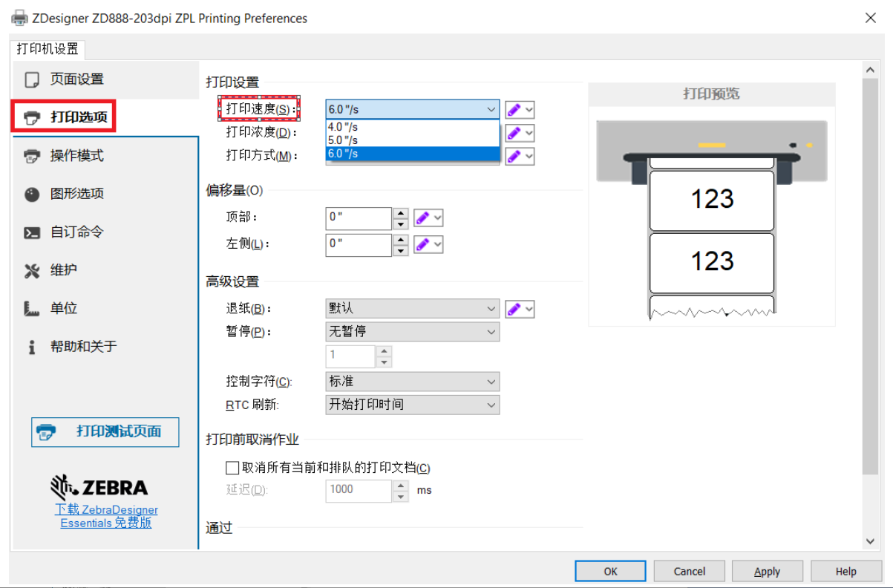Click the ruler icon beside 单位
The height and width of the screenshot is (588, 893).
tap(32, 309)
